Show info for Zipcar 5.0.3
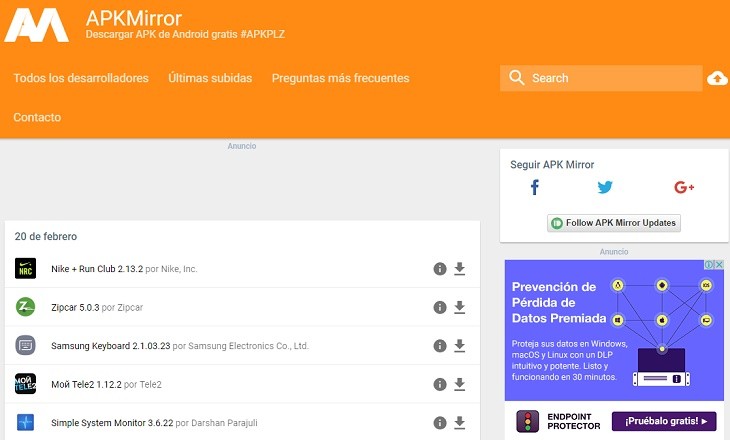 coord(440,307)
